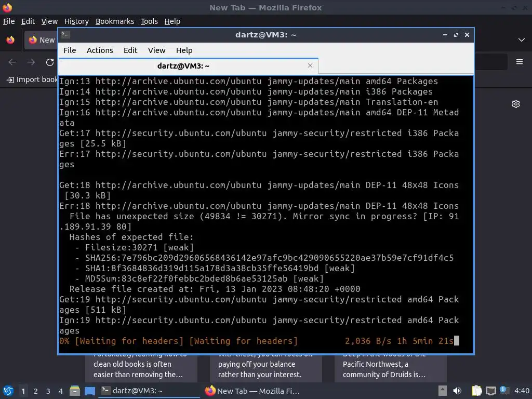Open the volume speaker tray icon
Screen dimensions: 532x399
coord(457,391)
